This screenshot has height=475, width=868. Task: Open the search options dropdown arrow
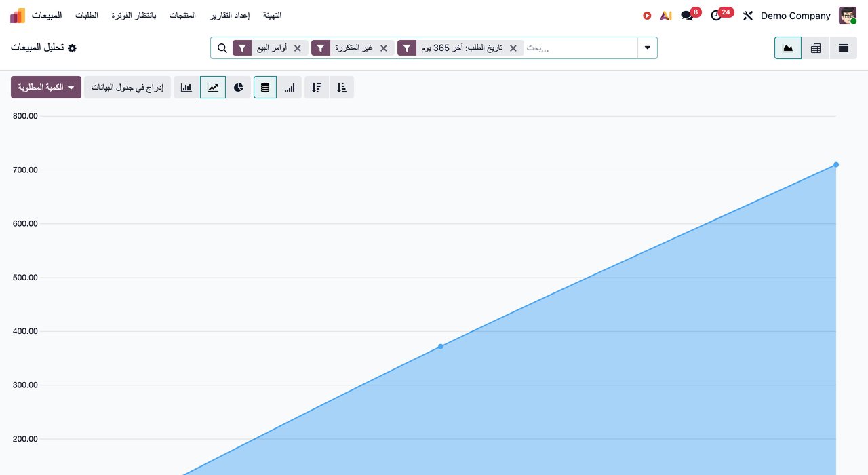click(648, 48)
